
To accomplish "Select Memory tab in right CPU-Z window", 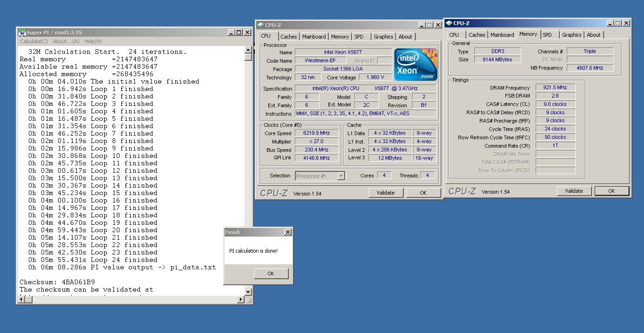I will point(528,34).
